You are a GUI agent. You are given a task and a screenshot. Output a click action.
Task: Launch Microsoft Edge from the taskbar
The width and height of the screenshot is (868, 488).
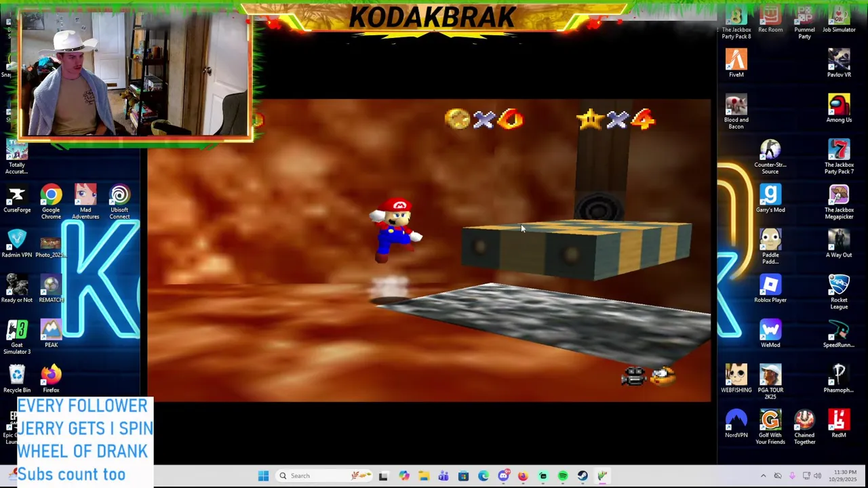point(484,476)
